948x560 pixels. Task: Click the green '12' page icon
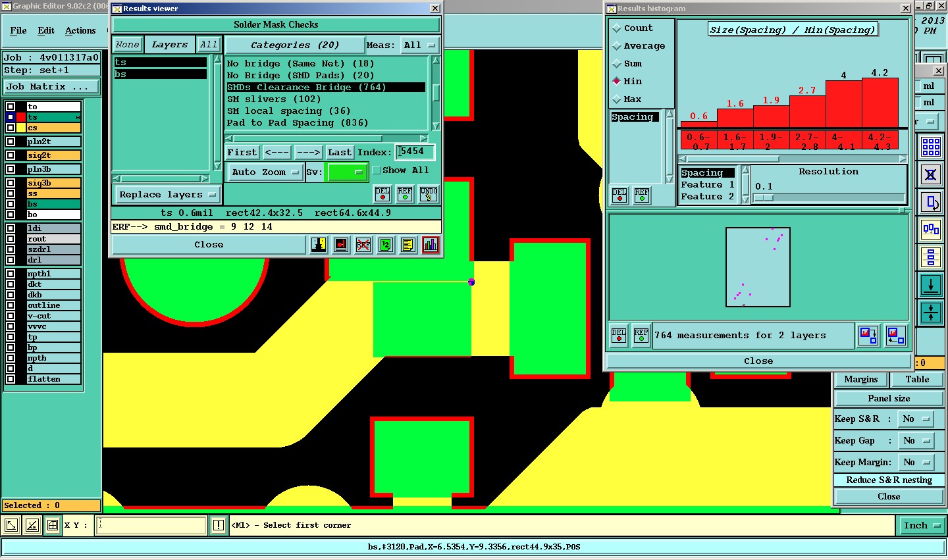click(x=386, y=245)
